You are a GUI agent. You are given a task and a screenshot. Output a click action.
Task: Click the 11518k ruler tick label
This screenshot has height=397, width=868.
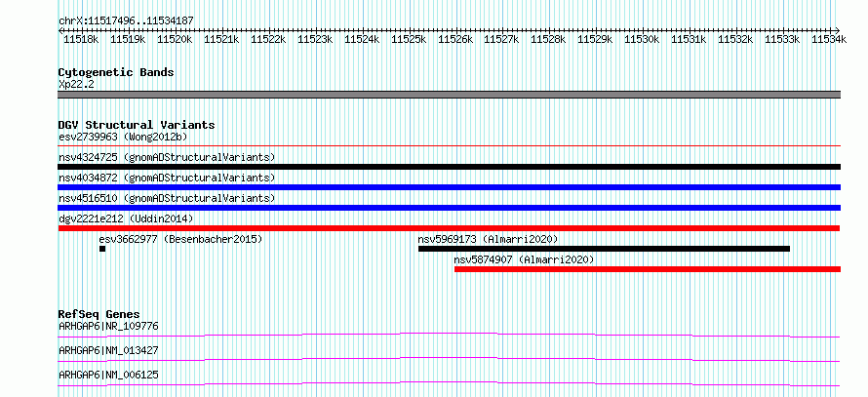coord(81,39)
